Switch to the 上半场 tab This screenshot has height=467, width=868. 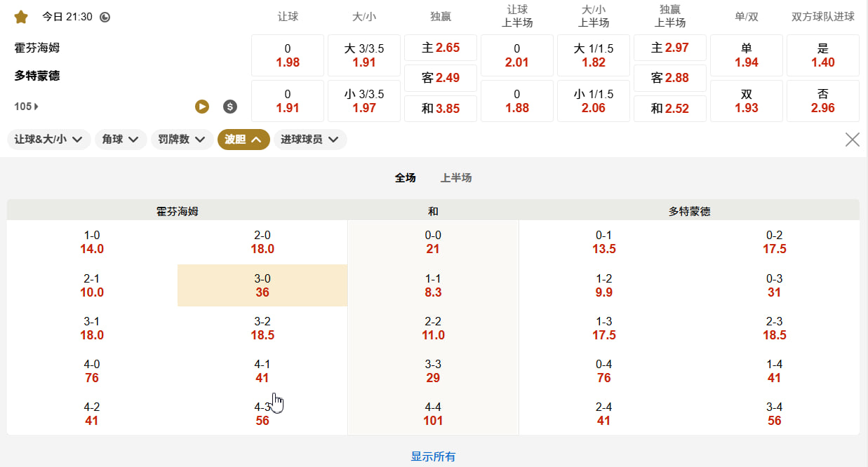(456, 178)
